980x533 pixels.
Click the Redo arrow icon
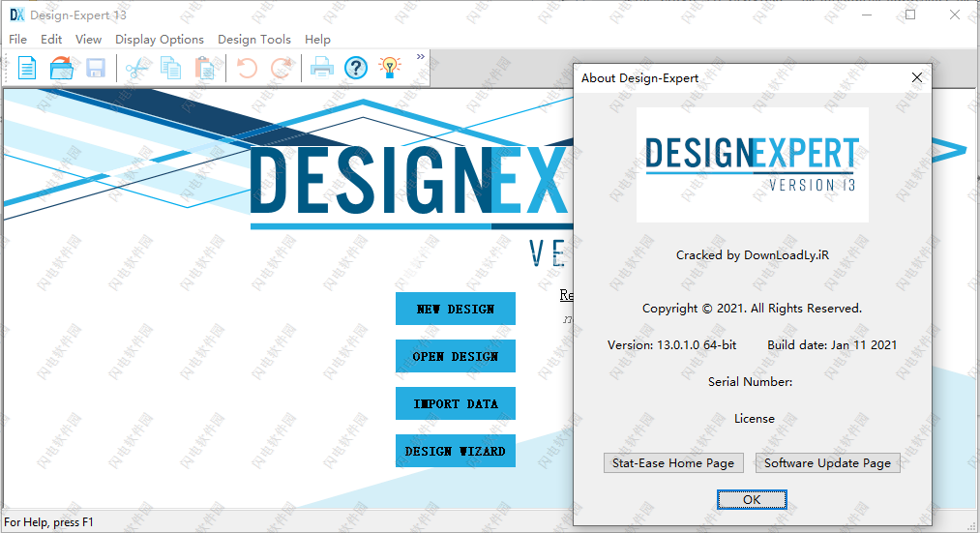click(x=282, y=68)
